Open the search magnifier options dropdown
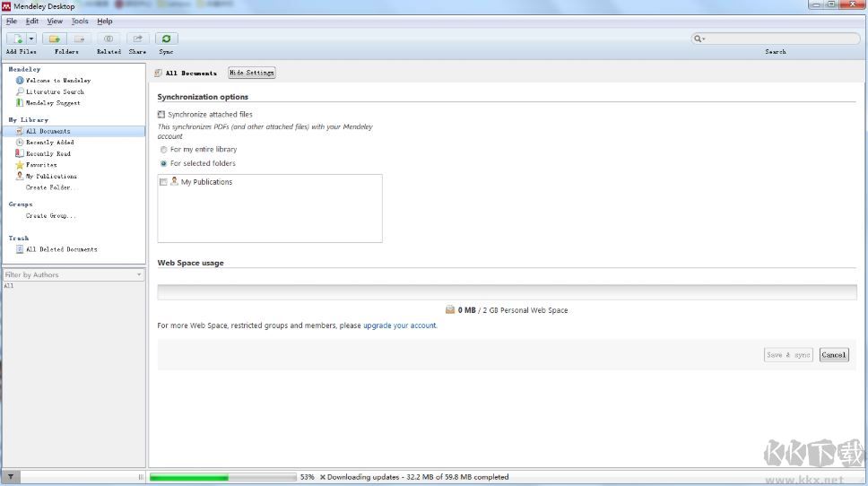The height and width of the screenshot is (486, 868). pos(699,39)
